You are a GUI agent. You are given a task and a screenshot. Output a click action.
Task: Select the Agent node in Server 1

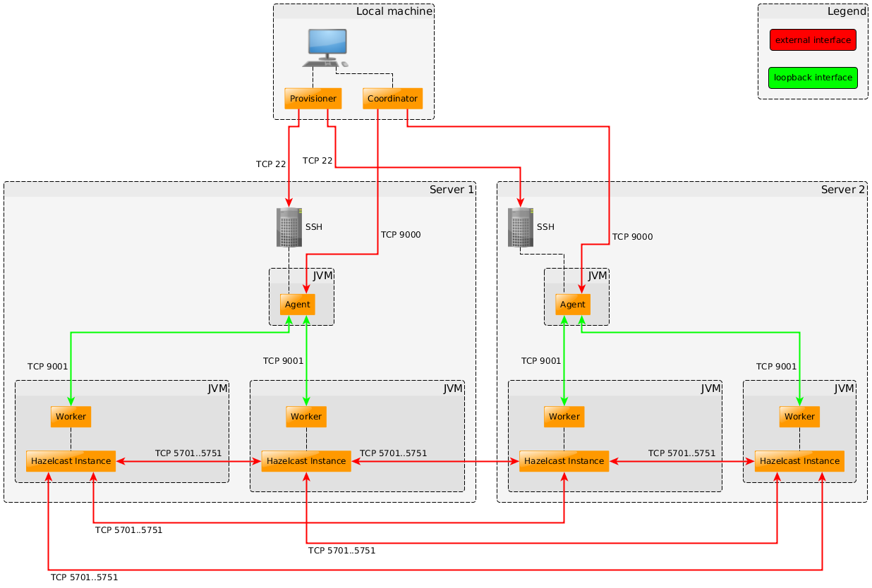[x=298, y=305]
